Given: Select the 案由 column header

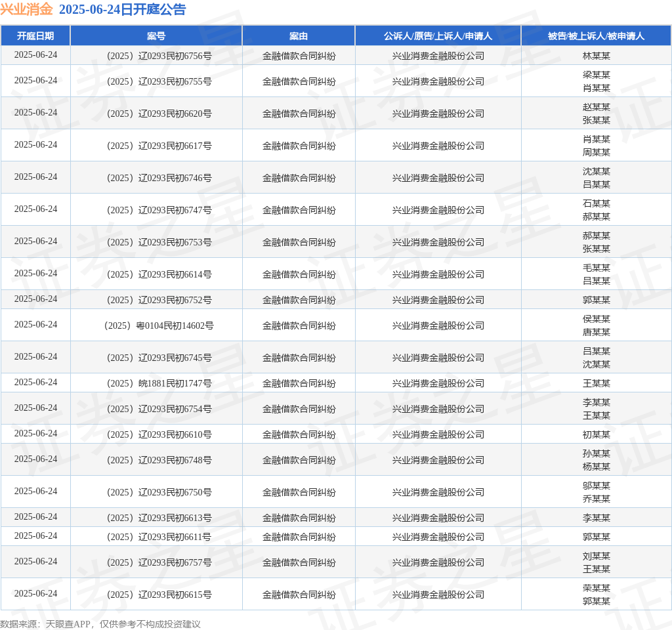Looking at the screenshot, I should (299, 36).
